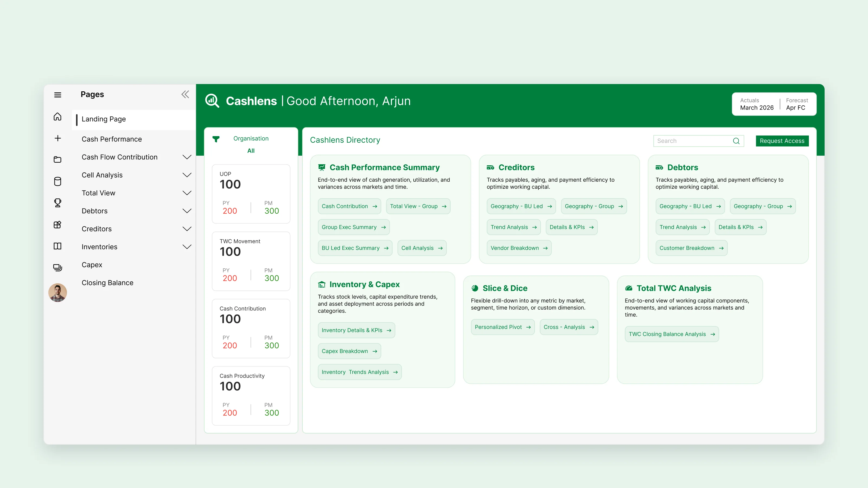
Task: Select Landing Page in Pages list
Action: point(134,119)
